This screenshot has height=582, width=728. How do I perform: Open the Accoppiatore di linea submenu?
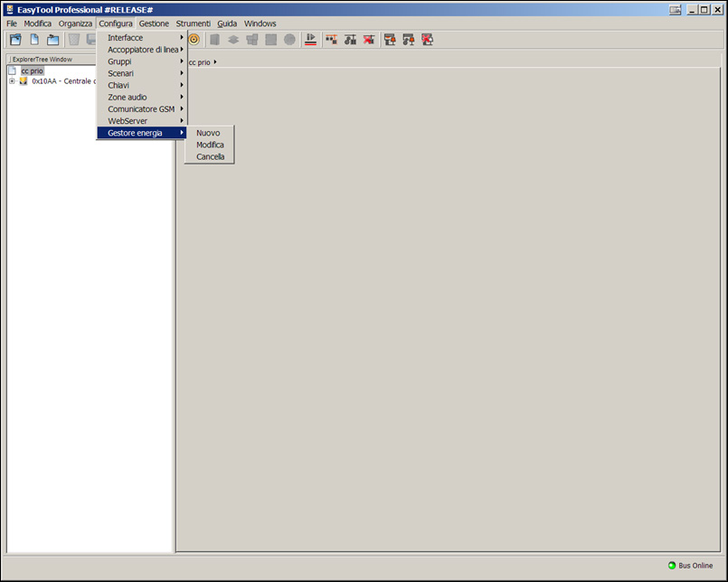[142, 50]
